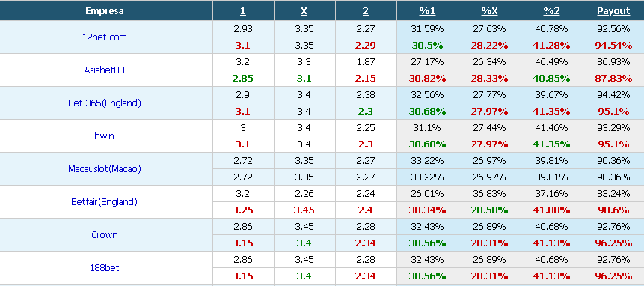Click the Empresa column header
The image size is (644, 286).
104,11
